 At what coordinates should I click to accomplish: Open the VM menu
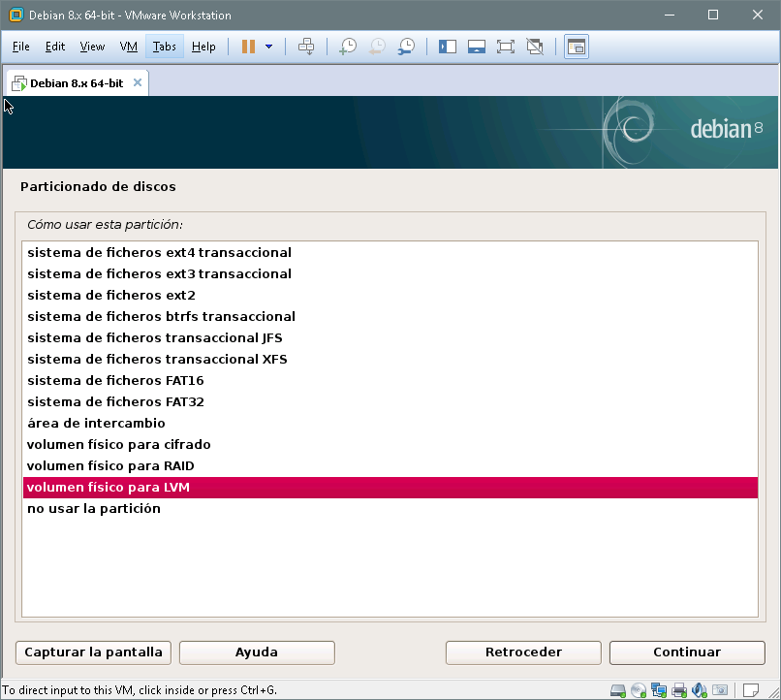tap(128, 47)
